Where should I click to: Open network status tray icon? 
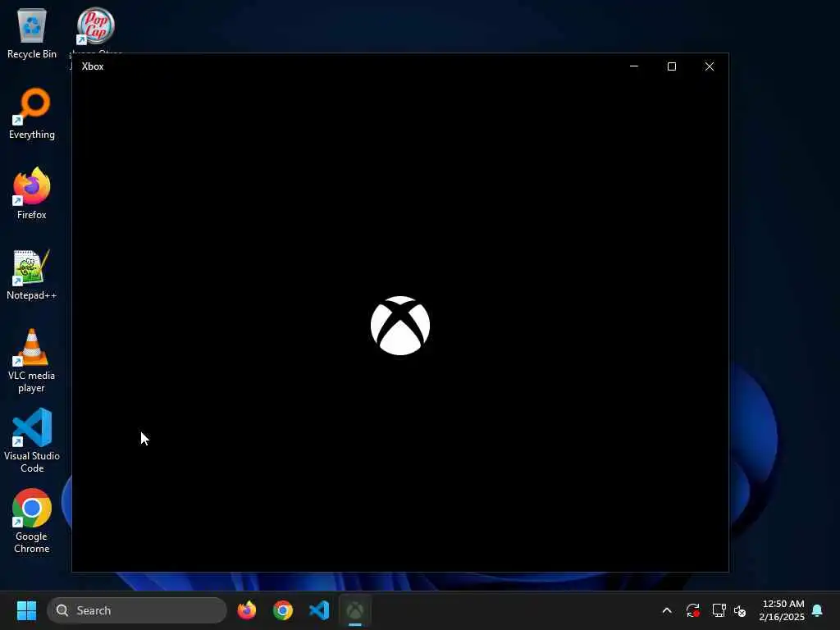click(719, 610)
